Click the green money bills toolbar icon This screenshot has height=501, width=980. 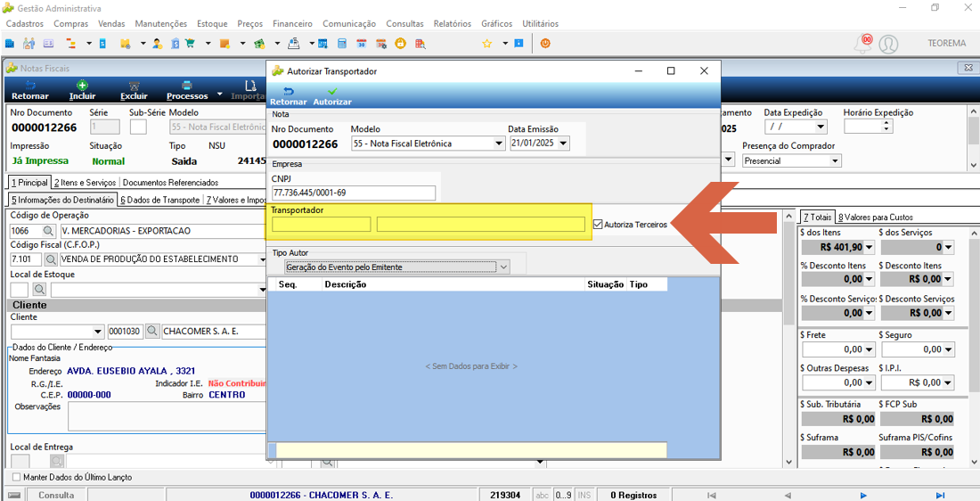point(261,44)
